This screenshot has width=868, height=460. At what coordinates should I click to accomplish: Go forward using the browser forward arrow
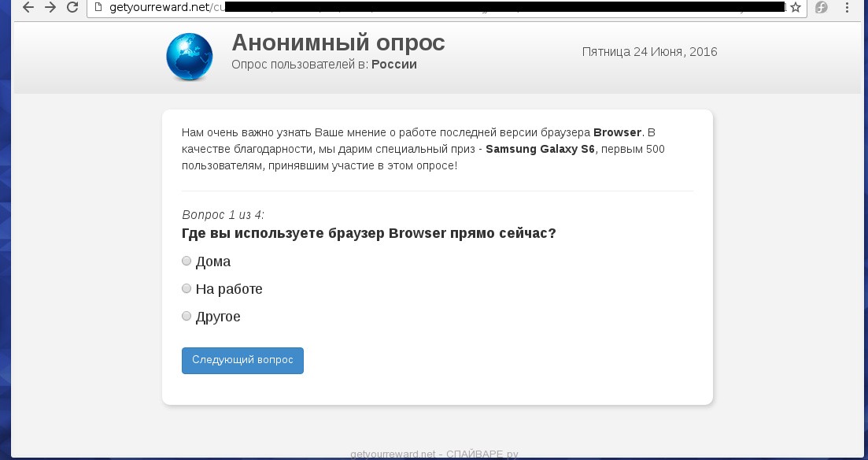[50, 7]
